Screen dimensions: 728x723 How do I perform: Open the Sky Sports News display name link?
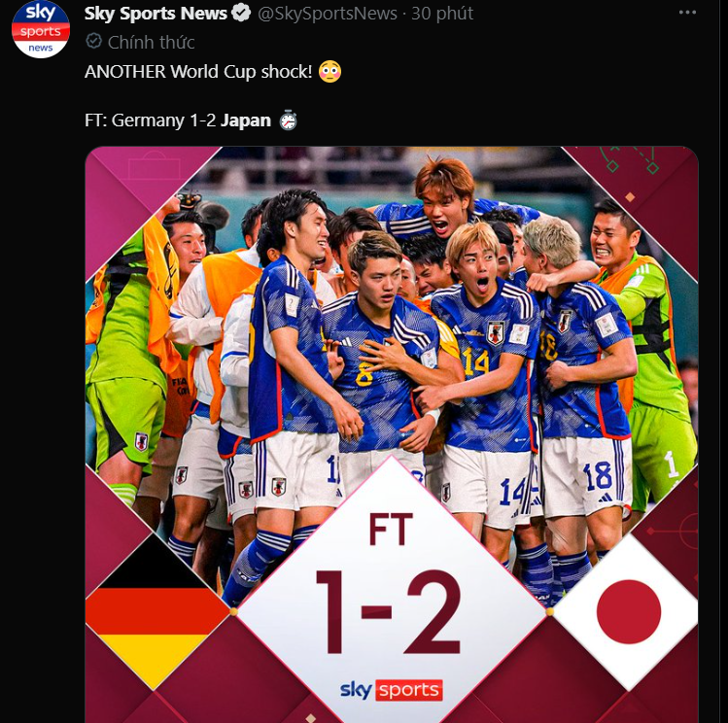156,14
